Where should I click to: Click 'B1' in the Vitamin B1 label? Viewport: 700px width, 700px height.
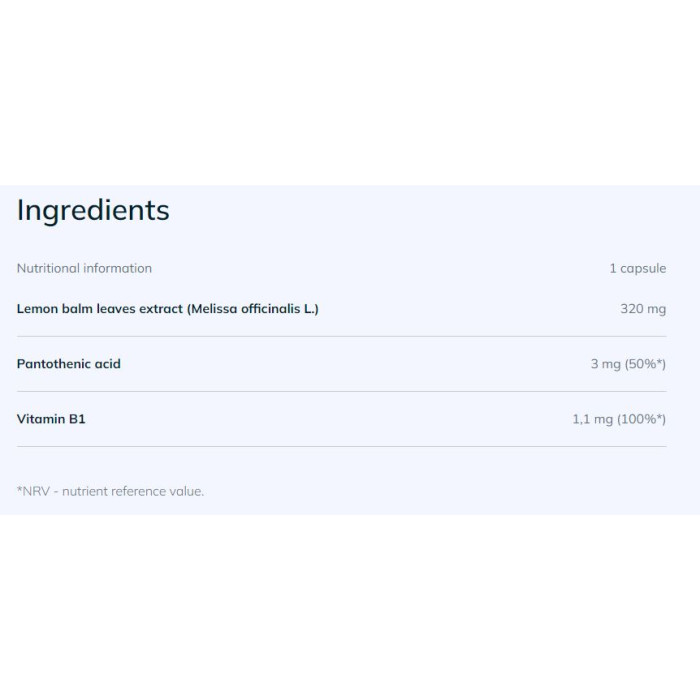[77, 419]
